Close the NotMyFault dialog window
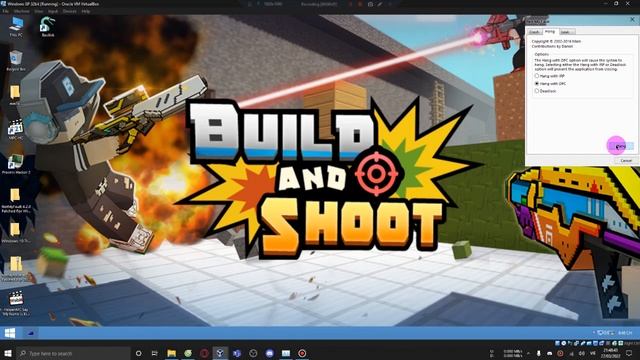The height and width of the screenshot is (360, 640). click(633, 19)
